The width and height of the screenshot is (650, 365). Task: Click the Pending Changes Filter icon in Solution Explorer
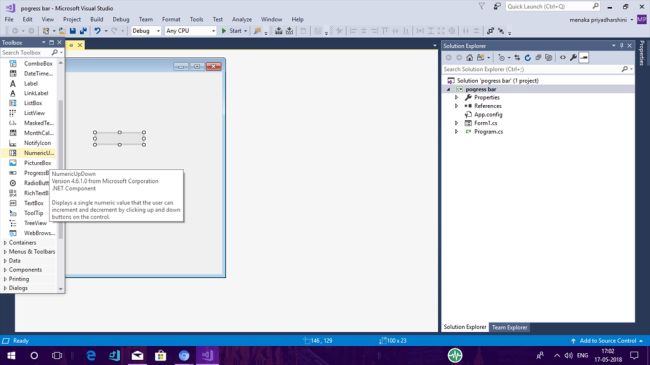click(x=502, y=58)
